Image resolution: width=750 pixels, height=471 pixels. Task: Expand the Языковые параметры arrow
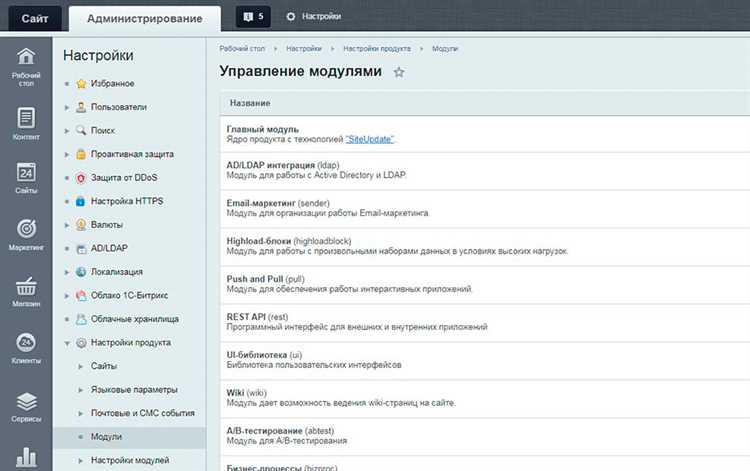point(80,390)
